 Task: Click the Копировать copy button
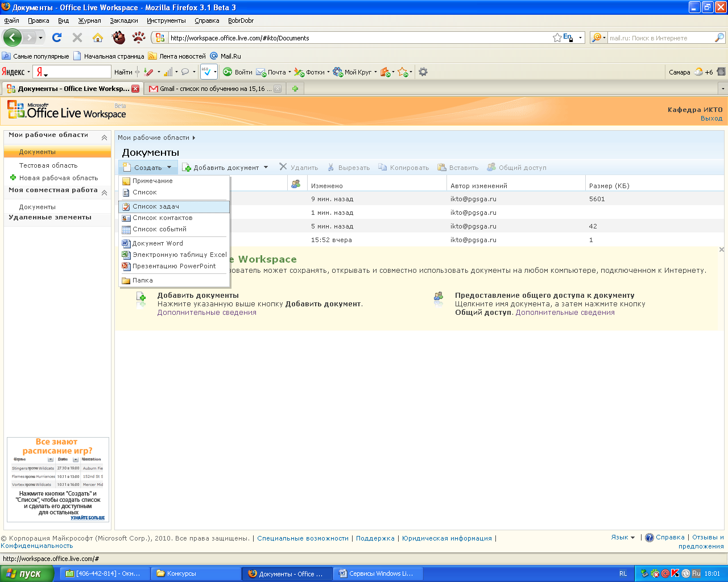pos(404,167)
